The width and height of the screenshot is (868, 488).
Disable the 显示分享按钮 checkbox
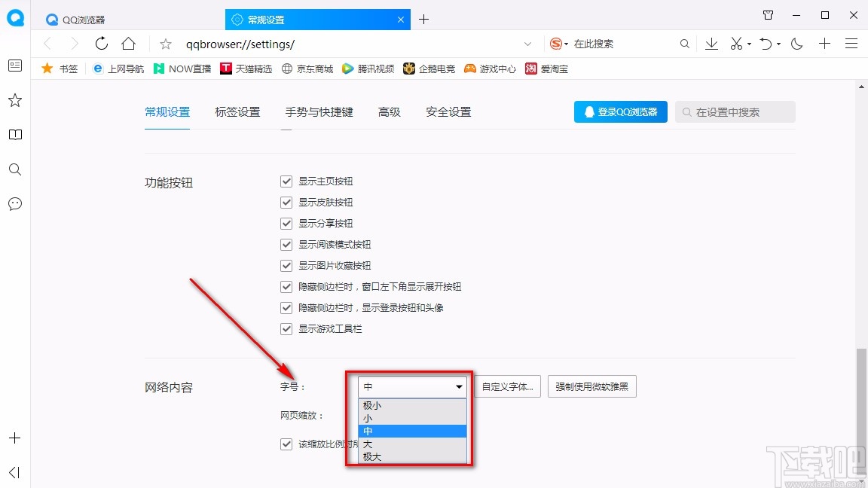(286, 223)
